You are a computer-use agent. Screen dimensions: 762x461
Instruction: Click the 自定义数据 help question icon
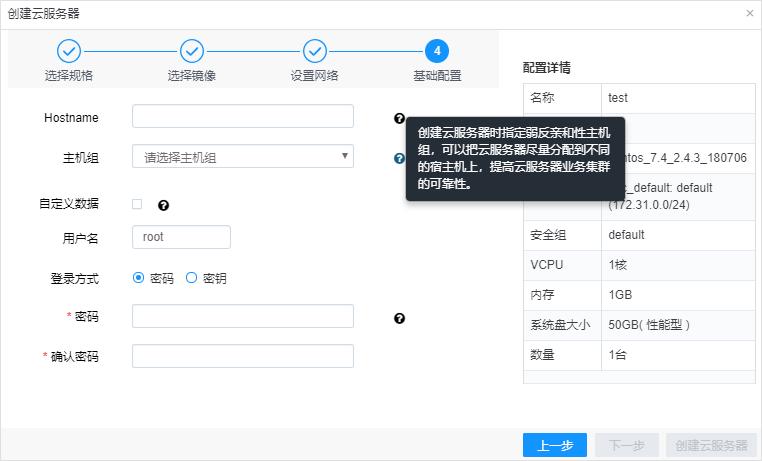163,205
